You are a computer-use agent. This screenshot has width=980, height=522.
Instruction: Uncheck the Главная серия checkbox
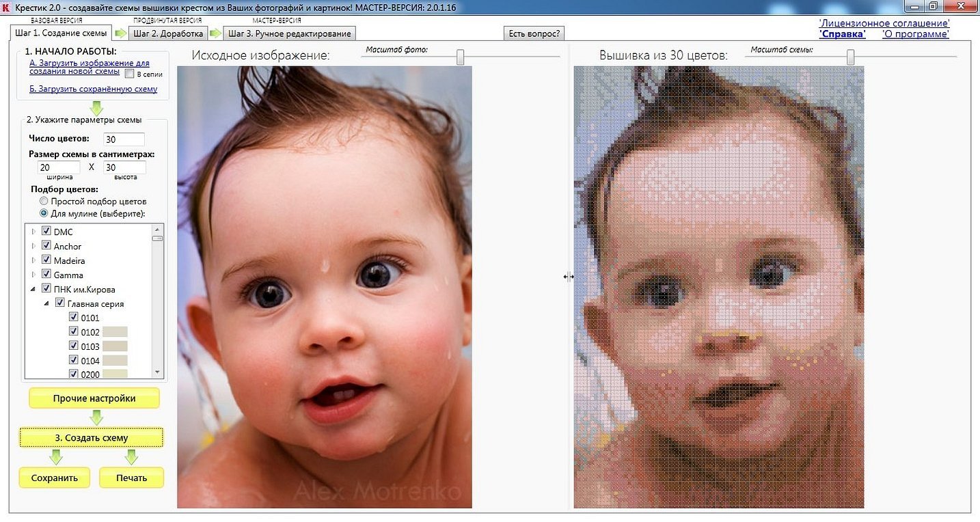click(x=60, y=303)
